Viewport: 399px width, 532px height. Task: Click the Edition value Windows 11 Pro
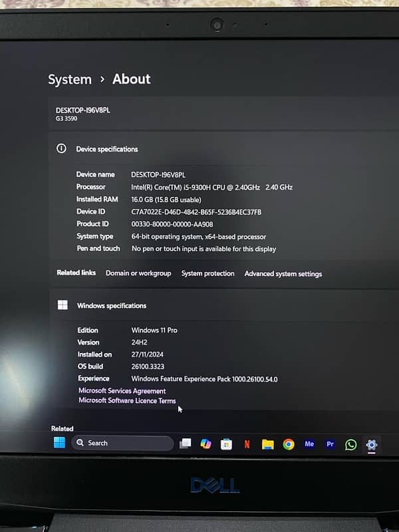(154, 330)
